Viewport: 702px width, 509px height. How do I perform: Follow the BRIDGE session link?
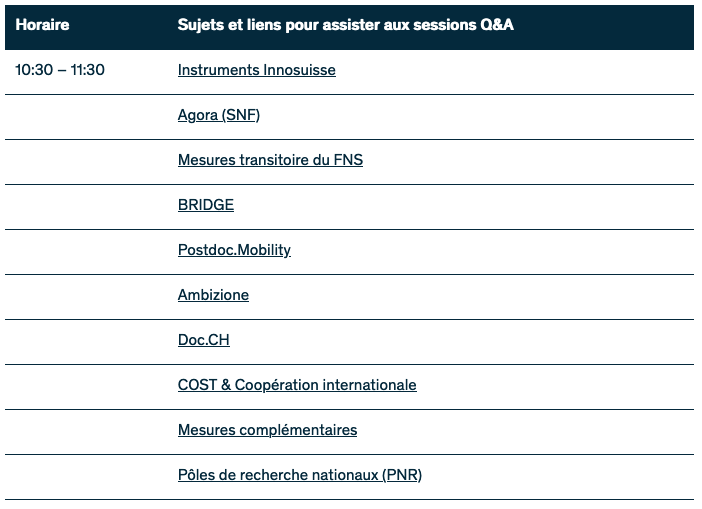205,205
